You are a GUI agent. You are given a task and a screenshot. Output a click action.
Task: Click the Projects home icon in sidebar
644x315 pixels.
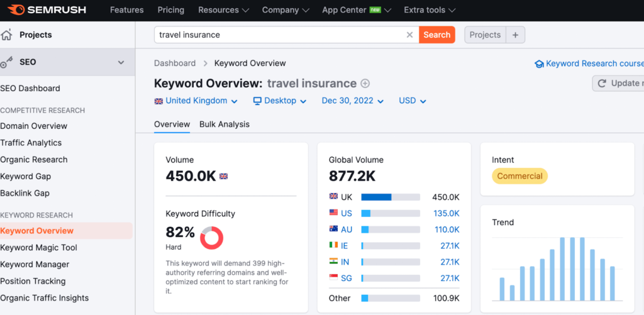click(7, 35)
